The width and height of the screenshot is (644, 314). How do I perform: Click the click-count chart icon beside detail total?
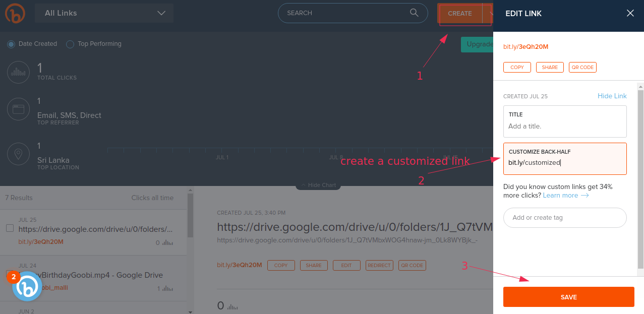(x=232, y=306)
